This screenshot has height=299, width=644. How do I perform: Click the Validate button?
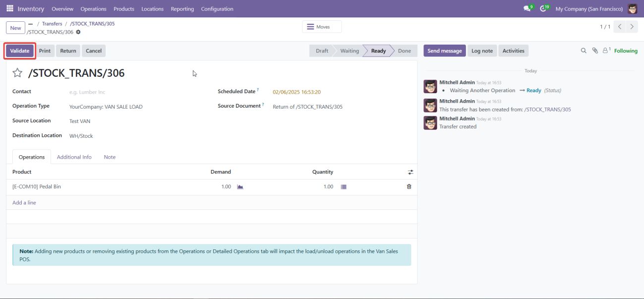pos(20,51)
